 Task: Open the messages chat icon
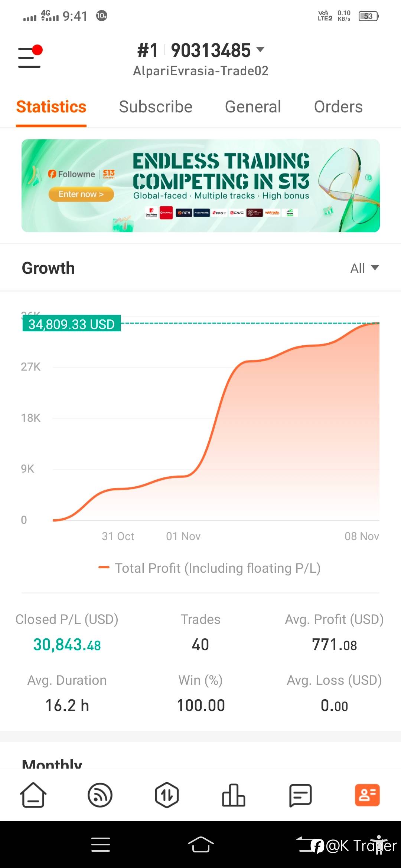point(300,795)
